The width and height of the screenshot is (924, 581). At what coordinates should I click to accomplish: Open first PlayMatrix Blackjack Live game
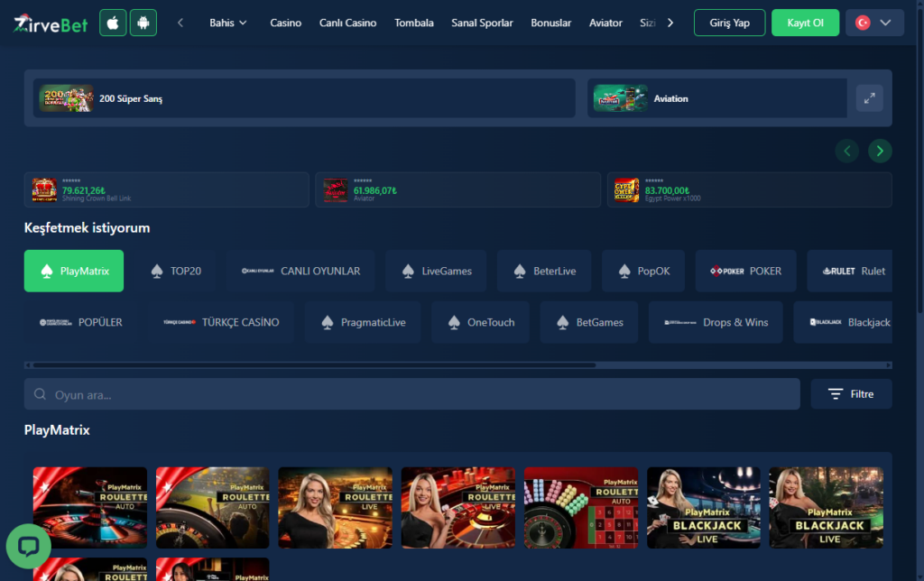(x=704, y=508)
